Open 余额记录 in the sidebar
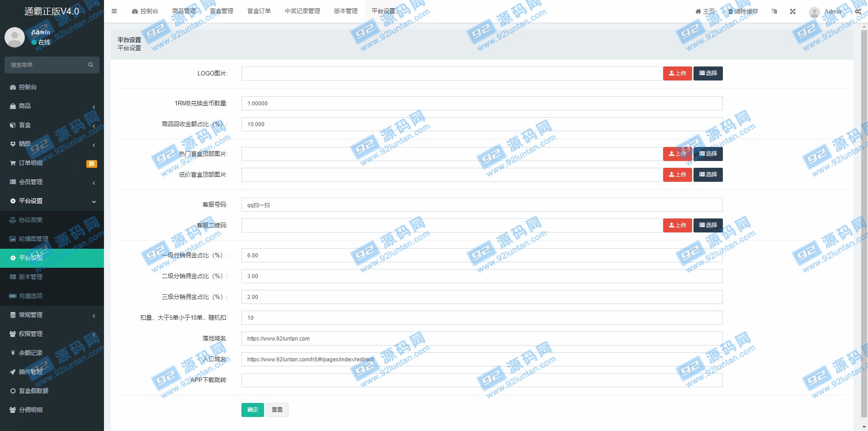 (52, 353)
